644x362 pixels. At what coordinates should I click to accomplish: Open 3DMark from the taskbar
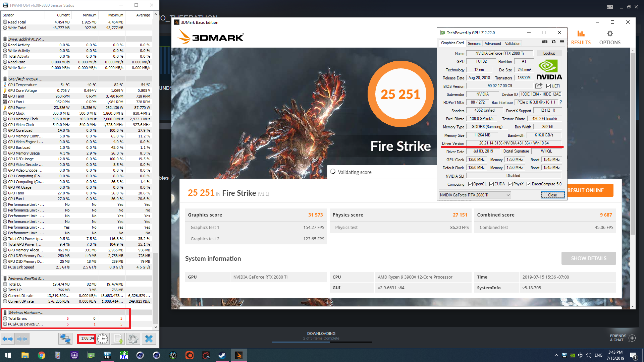[x=238, y=355]
